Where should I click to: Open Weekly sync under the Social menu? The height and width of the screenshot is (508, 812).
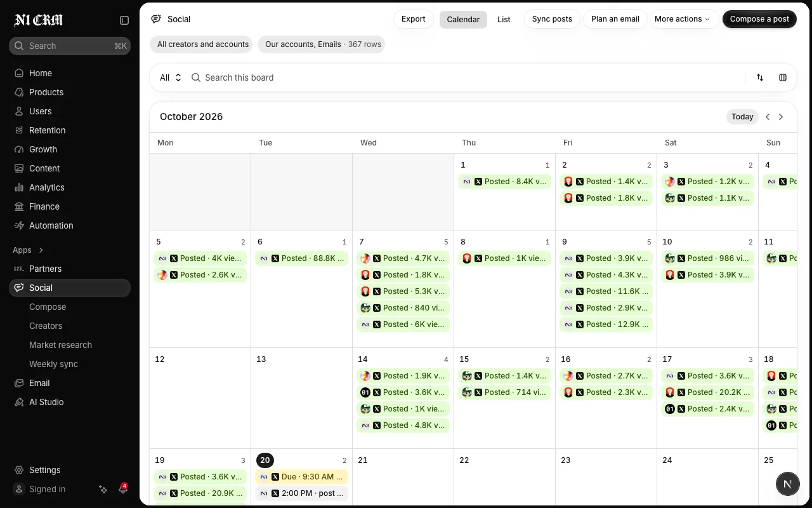pos(53,364)
